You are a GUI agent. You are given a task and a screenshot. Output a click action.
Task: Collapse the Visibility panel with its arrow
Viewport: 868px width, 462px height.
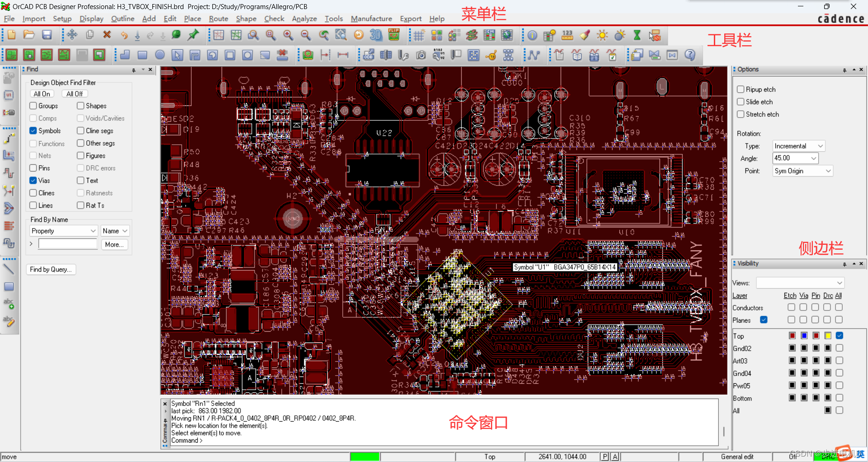click(x=854, y=264)
